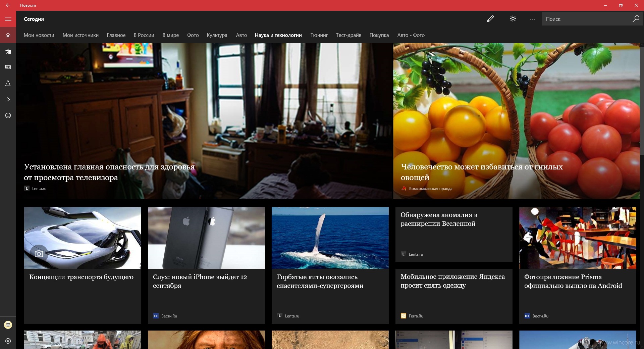This screenshot has width=644, height=349.
Task: Click the street workers thumbnail at the bottom
Action: tap(83, 340)
